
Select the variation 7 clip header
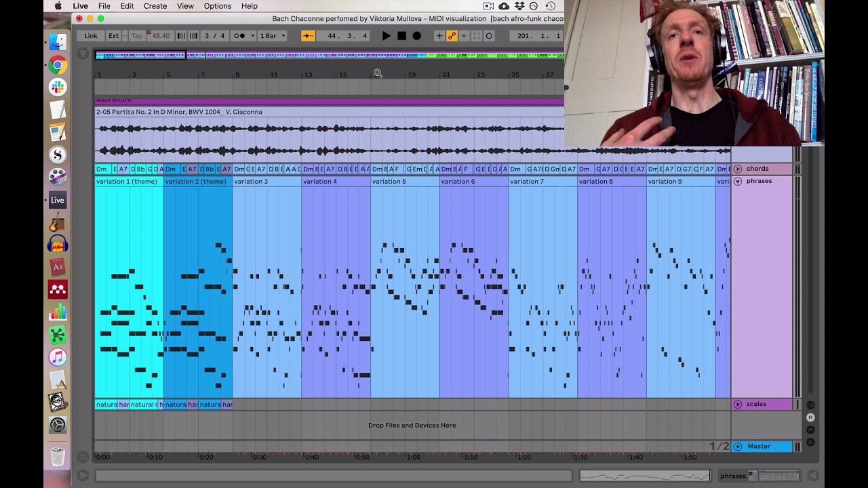pos(543,182)
